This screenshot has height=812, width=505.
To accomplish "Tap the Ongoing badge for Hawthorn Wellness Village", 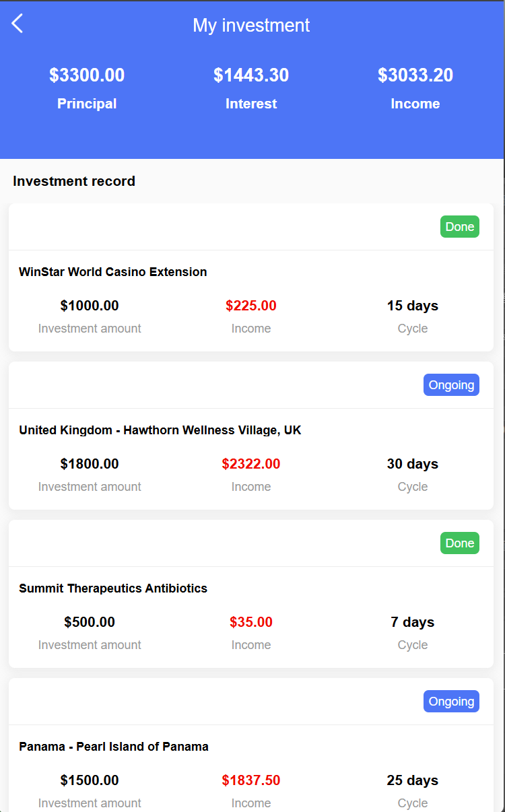I will click(x=451, y=384).
